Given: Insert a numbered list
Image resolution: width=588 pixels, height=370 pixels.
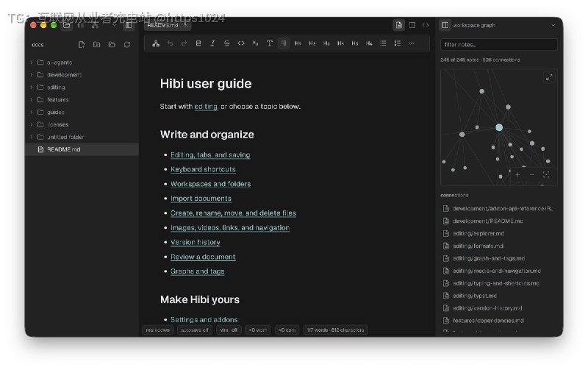Looking at the screenshot, I should (x=398, y=43).
